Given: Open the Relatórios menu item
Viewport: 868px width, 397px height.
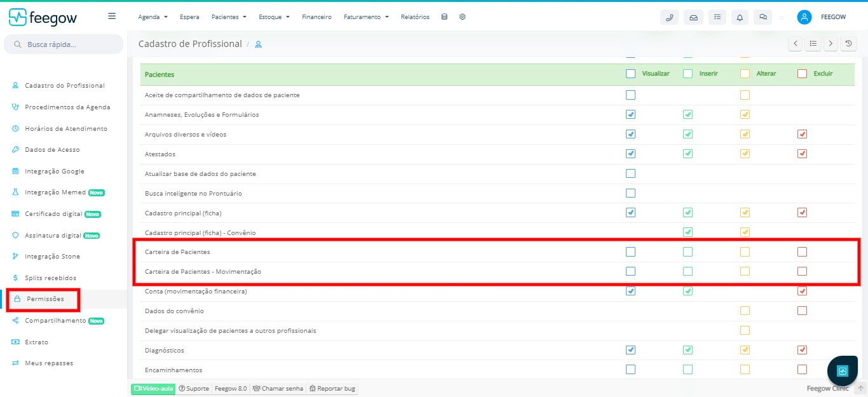Looking at the screenshot, I should [x=415, y=17].
